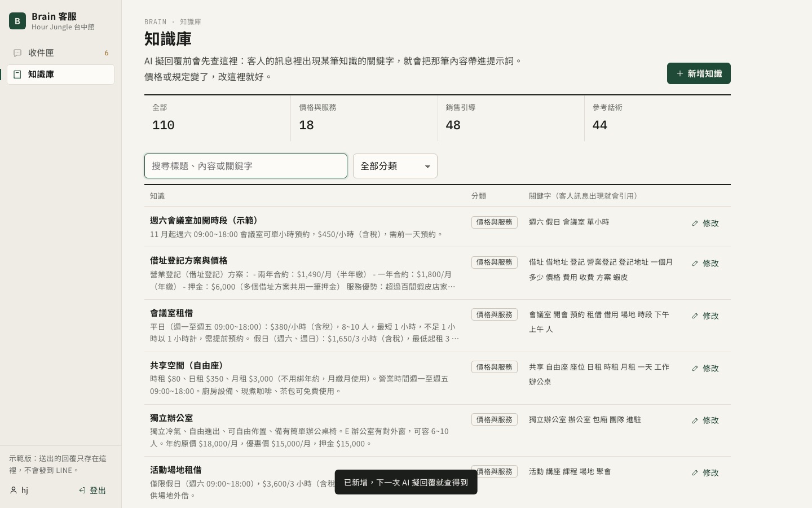The height and width of the screenshot is (508, 812).
Task: Click 修改 for 共享空間（自由座）
Action: (x=705, y=369)
